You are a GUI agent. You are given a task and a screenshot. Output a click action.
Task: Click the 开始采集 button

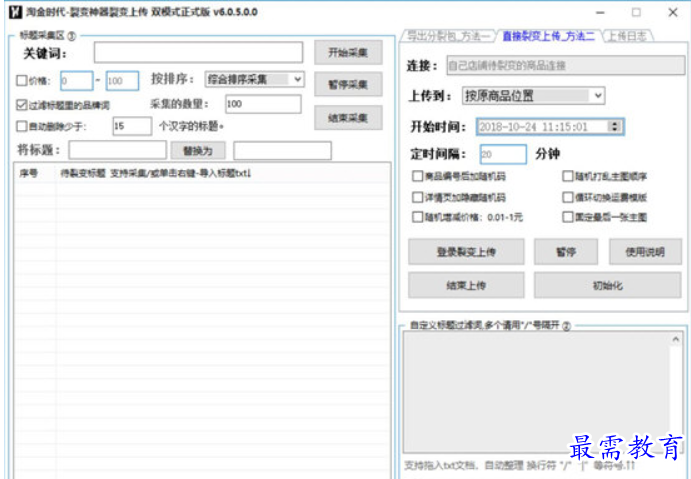pyautogui.click(x=348, y=52)
